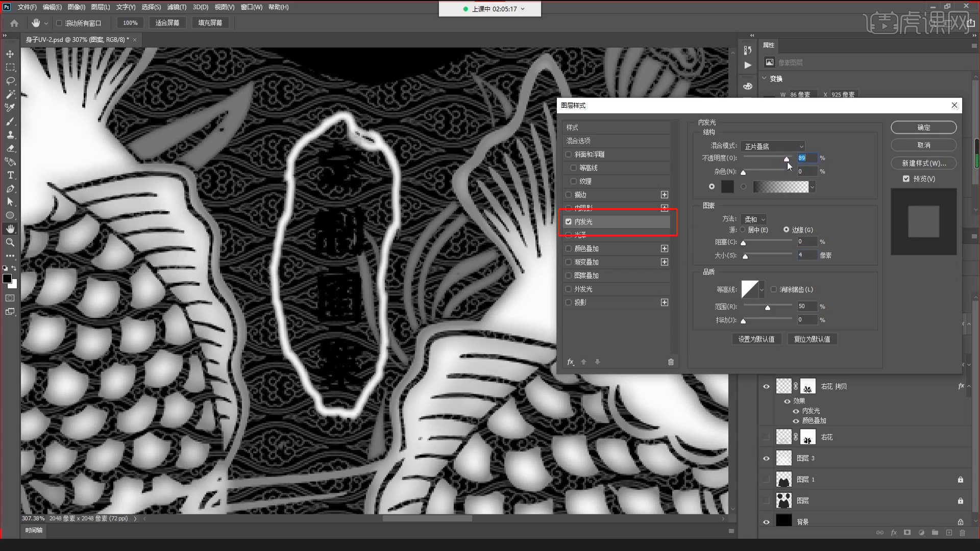
Task: Select the Paint Bucket tool
Action: pos(10,162)
